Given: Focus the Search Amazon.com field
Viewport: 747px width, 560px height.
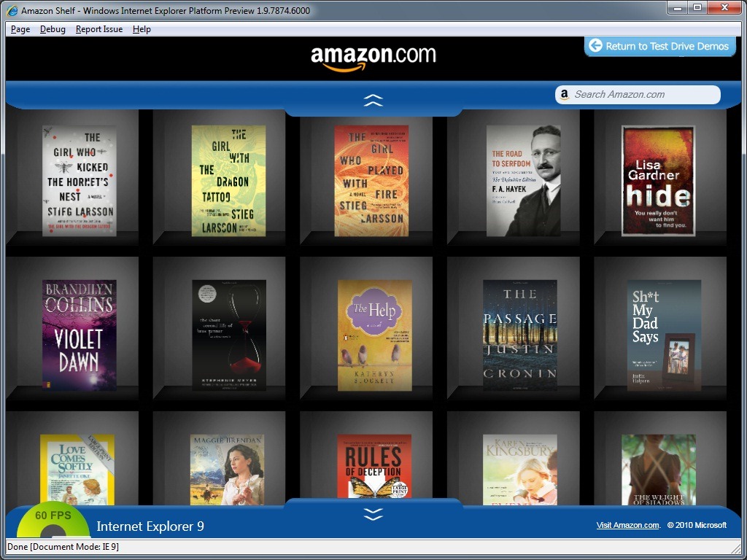Looking at the screenshot, I should [638, 94].
